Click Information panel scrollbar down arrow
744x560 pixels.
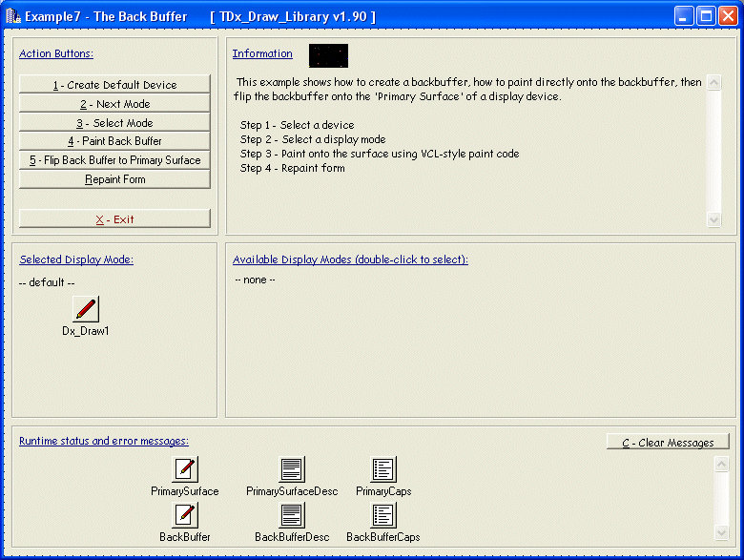(714, 219)
